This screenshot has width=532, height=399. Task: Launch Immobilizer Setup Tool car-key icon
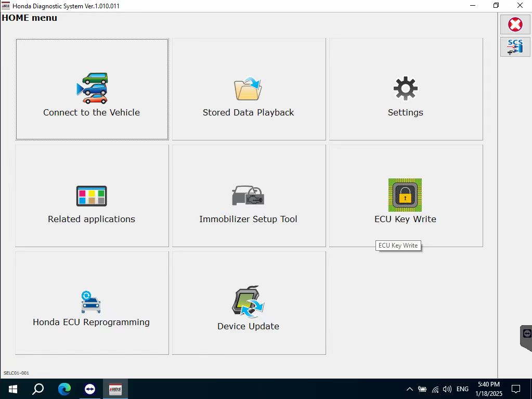pos(248,196)
